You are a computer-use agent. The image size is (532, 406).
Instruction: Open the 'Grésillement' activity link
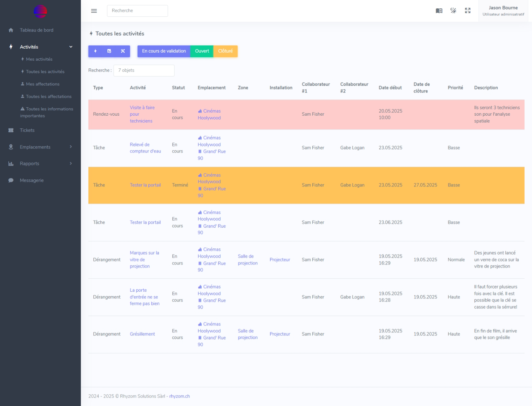pos(142,334)
